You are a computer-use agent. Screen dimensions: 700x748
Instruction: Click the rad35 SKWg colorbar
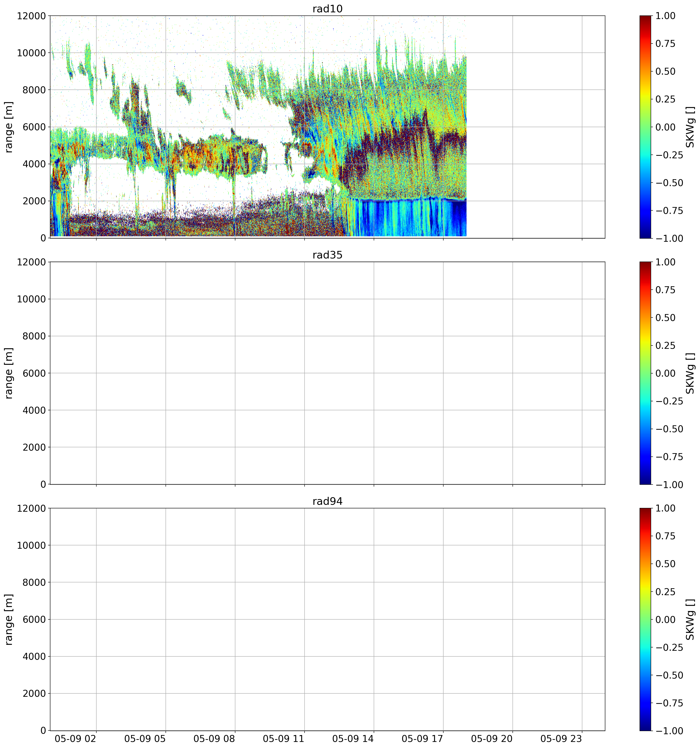645,373
